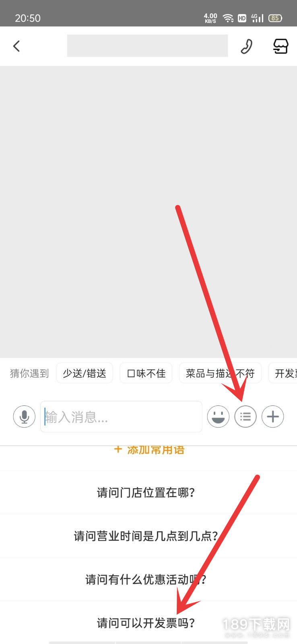The height and width of the screenshot is (644, 297).
Task: Send phrase 请问门店位置在哪?
Action: coord(146,492)
